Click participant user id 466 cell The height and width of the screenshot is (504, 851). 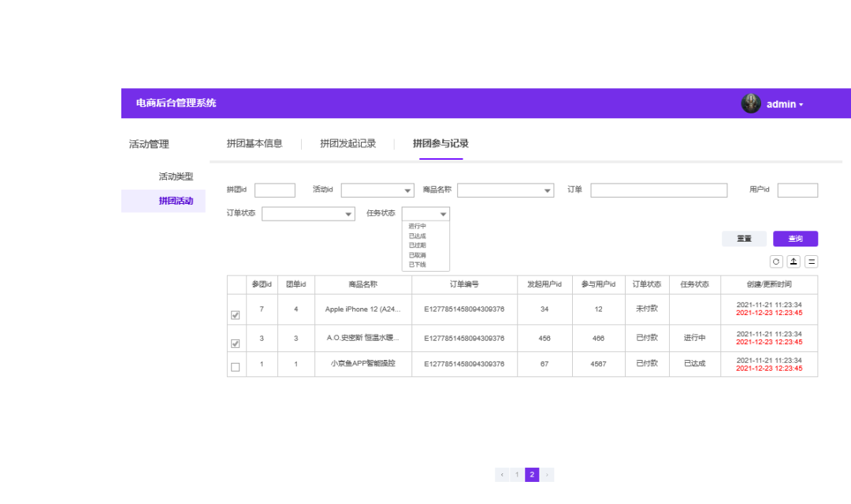(x=598, y=338)
